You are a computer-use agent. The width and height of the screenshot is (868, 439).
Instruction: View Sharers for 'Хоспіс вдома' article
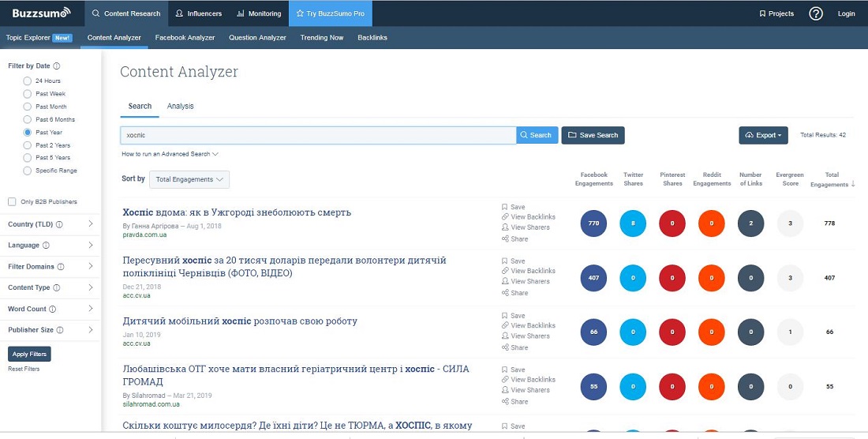pyautogui.click(x=526, y=227)
